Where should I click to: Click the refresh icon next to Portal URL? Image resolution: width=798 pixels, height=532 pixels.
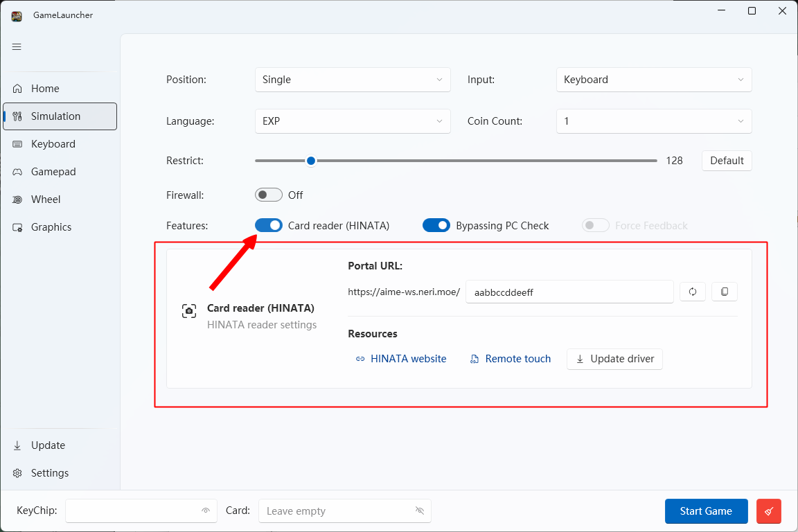pos(693,292)
